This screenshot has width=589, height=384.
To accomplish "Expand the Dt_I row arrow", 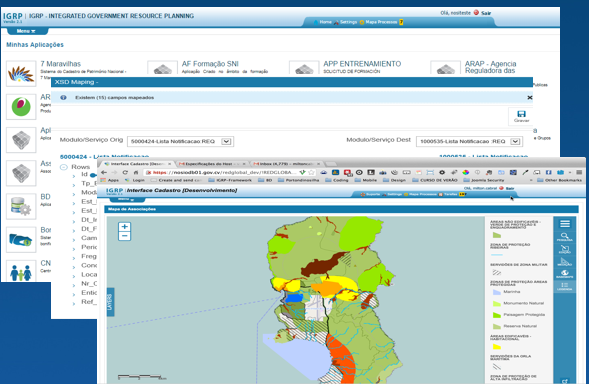I will (x=74, y=221).
